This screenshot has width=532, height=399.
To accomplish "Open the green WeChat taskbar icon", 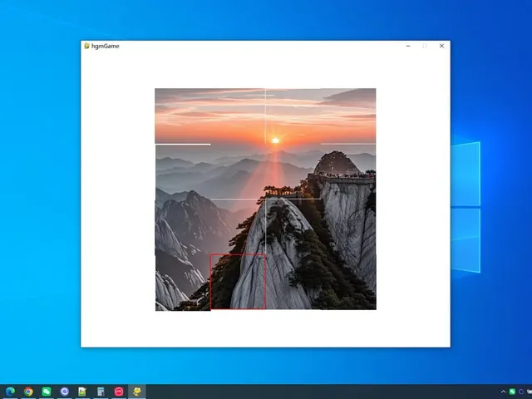I will (47, 392).
